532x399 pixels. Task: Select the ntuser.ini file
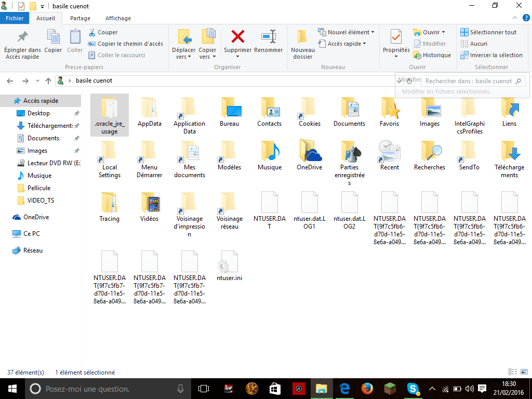click(229, 267)
